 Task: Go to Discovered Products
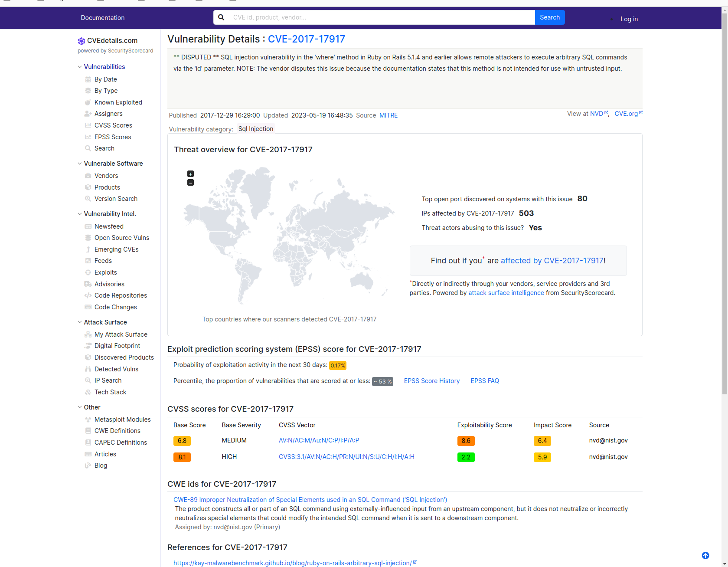coord(124,357)
